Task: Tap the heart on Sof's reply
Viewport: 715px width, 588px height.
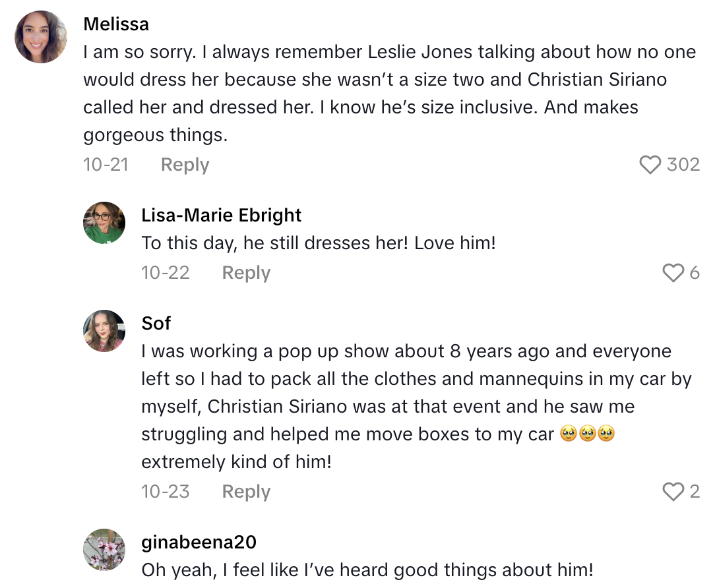Action: coord(673,492)
